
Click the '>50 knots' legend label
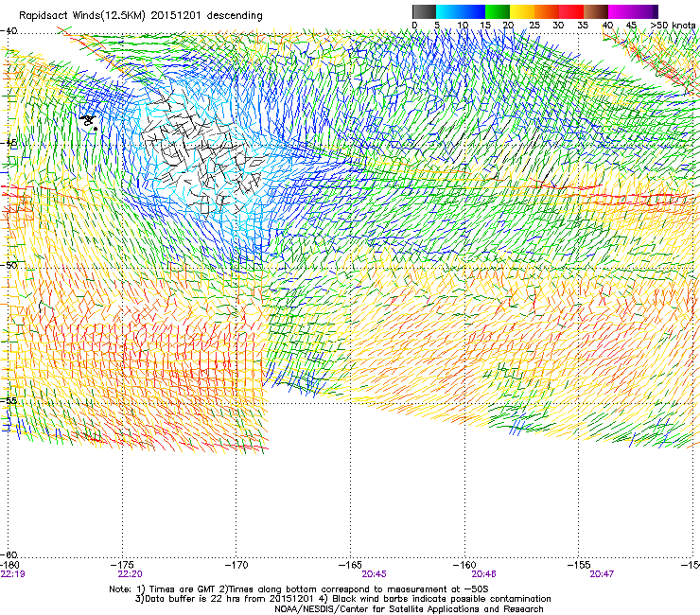pos(673,25)
